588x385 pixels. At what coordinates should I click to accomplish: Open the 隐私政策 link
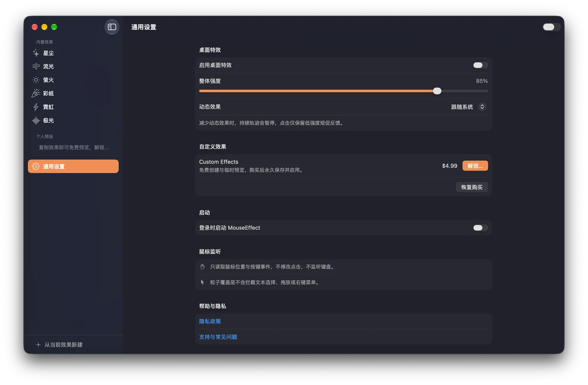pyautogui.click(x=210, y=321)
